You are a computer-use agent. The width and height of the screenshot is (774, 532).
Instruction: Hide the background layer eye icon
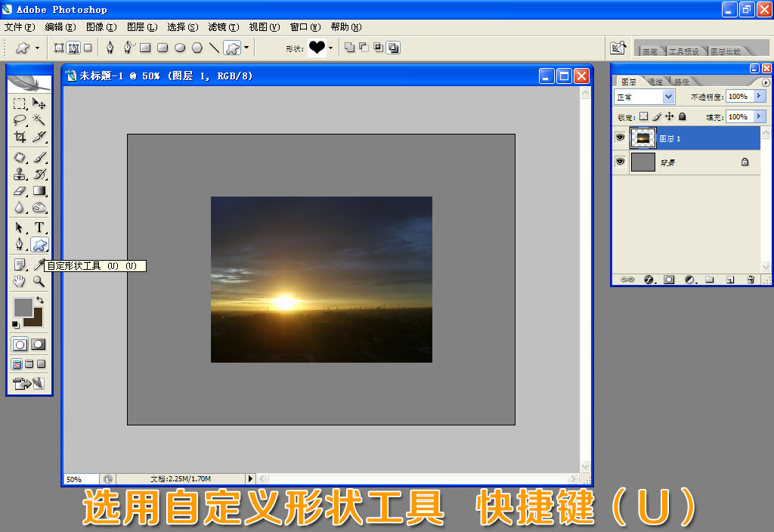pyautogui.click(x=621, y=162)
